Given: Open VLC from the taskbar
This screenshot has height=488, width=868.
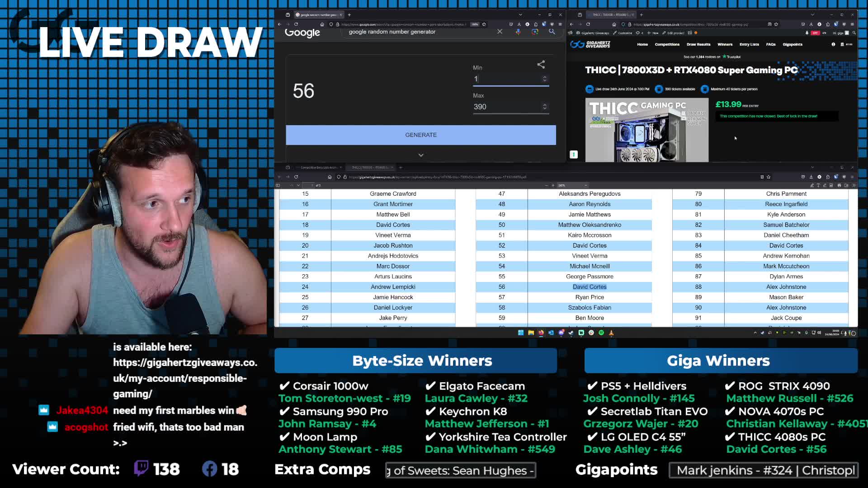Looking at the screenshot, I should (611, 333).
